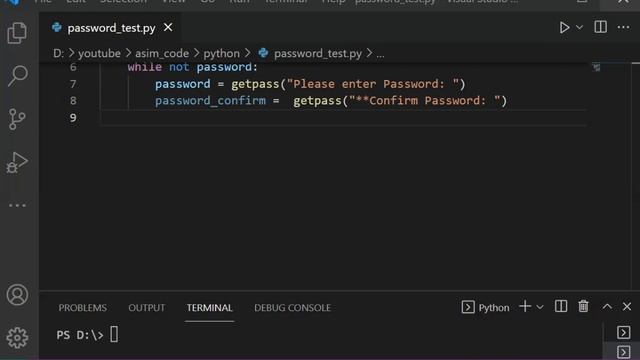Switch to the DEBUG CONSOLE tab
The height and width of the screenshot is (360, 640).
coord(292,308)
